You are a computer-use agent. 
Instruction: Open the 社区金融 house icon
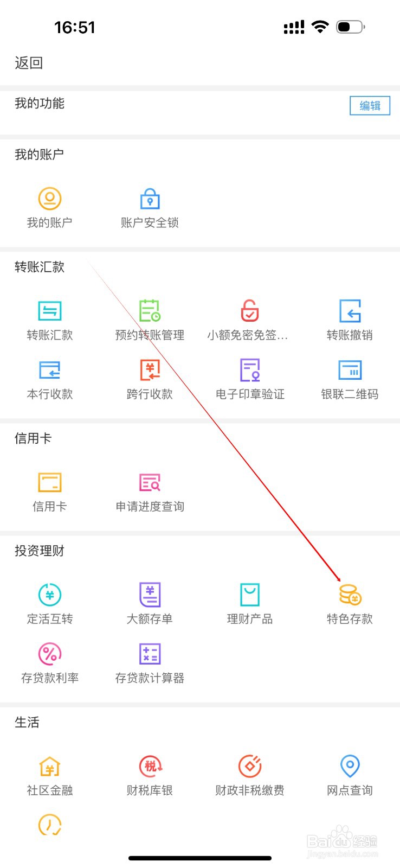[50, 767]
